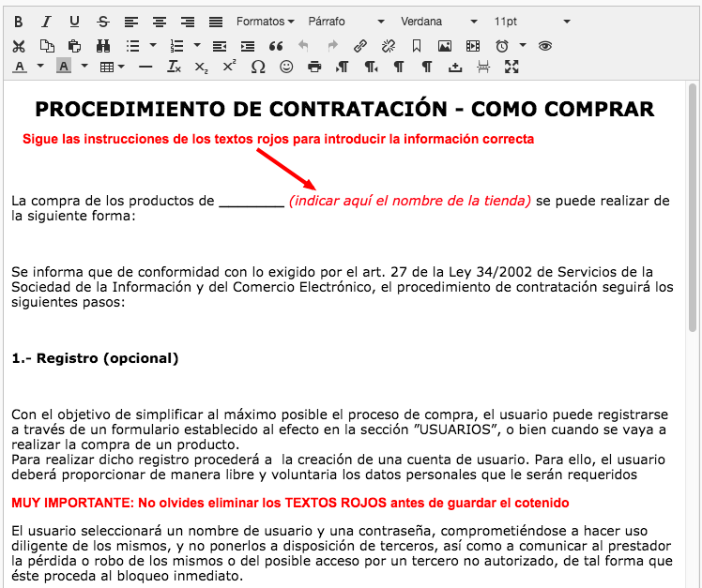The height and width of the screenshot is (588, 702).
Task: Open the Párrafo block format dropdown
Action: click(x=346, y=22)
